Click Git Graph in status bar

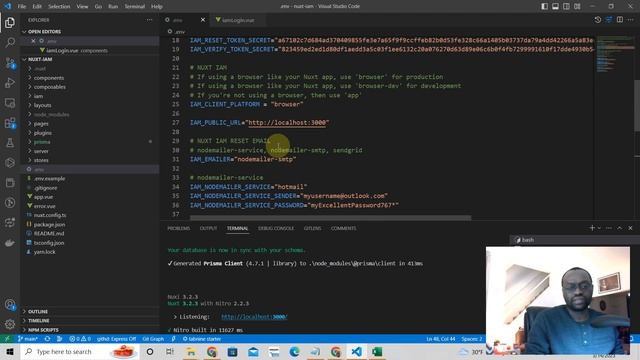[153, 339]
